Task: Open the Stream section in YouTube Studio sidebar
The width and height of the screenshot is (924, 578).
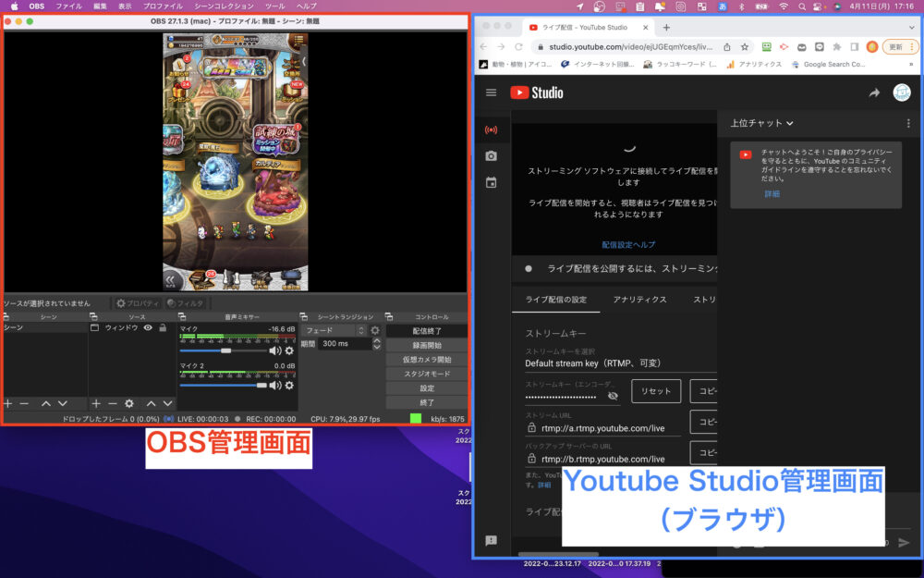Action: [491, 129]
